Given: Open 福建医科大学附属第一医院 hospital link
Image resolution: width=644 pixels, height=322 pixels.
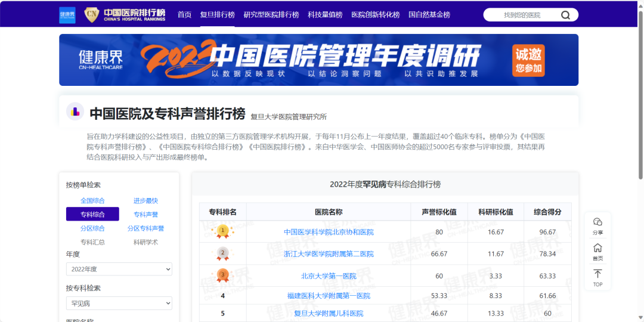Looking at the screenshot, I should pyautogui.click(x=329, y=296).
